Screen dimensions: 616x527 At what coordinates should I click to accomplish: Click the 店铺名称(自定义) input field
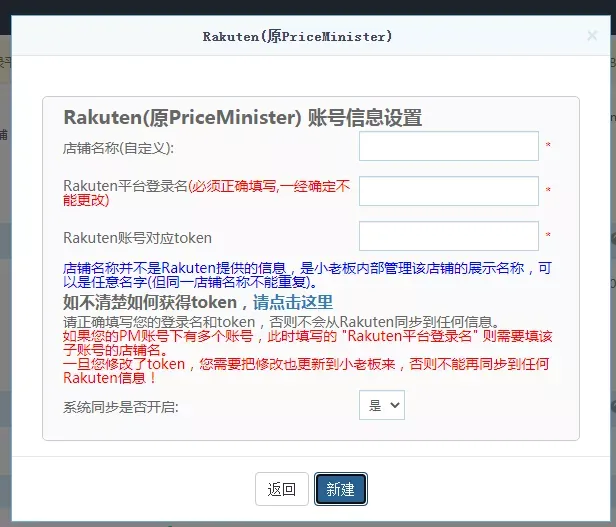tap(449, 146)
